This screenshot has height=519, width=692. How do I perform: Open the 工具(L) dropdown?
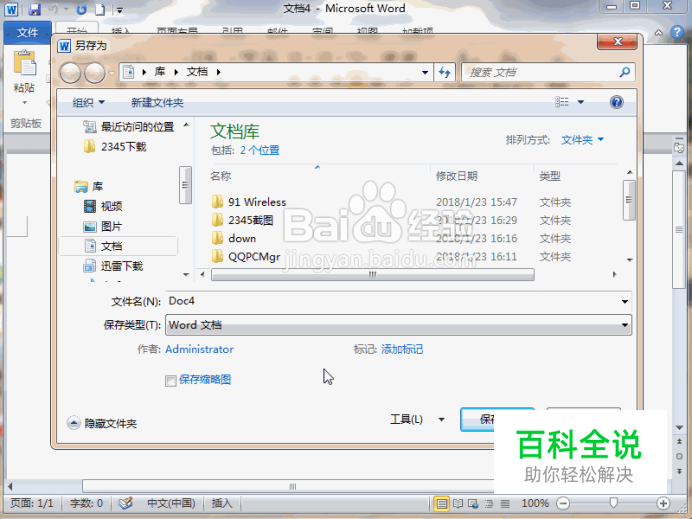click(x=417, y=419)
